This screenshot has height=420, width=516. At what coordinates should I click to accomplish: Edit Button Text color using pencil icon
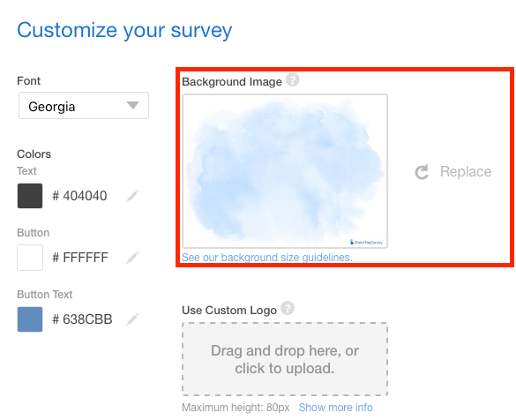click(132, 319)
